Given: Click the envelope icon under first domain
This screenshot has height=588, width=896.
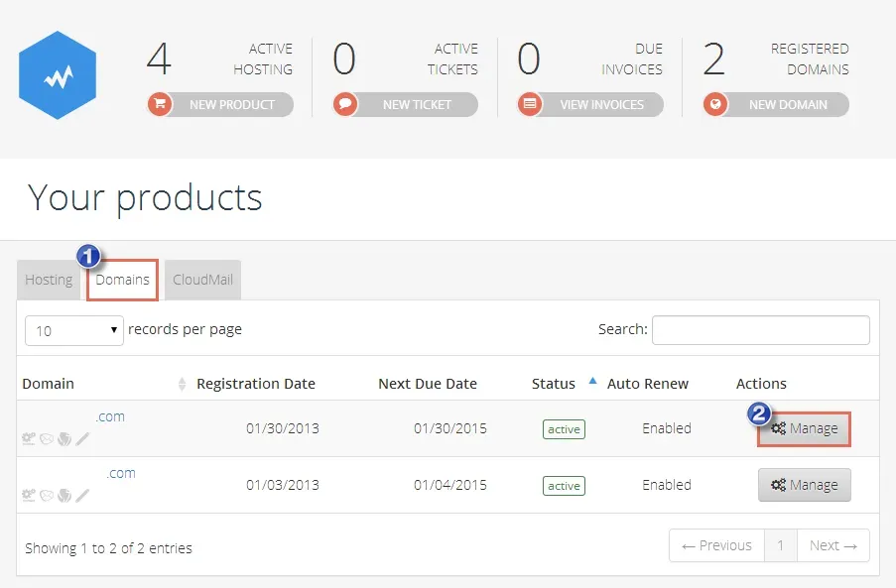Looking at the screenshot, I should pyautogui.click(x=47, y=438).
